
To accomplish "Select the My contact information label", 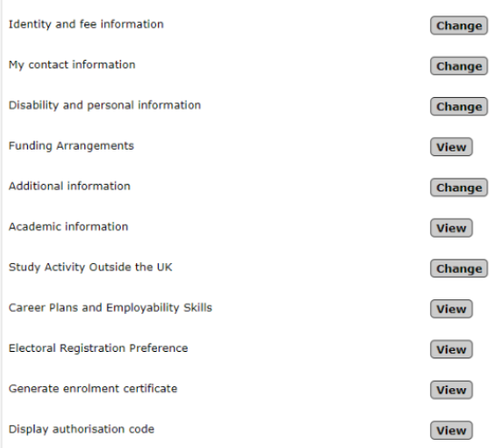I will click(72, 64).
